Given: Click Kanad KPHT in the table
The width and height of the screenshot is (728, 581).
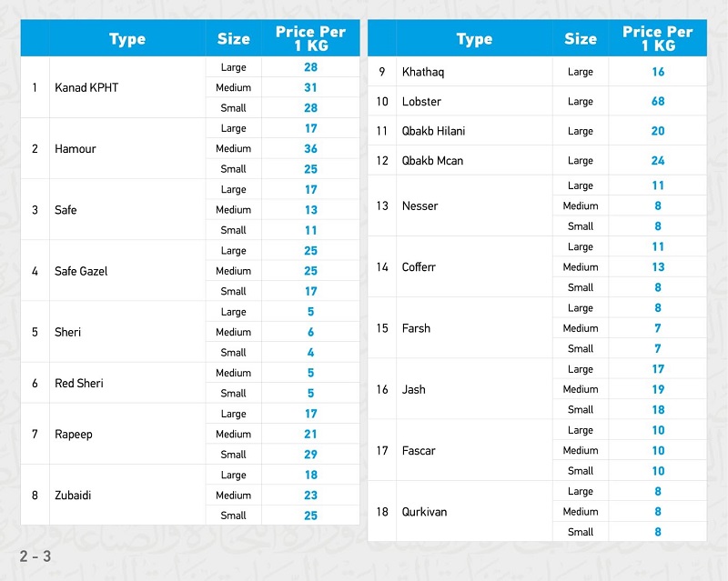Looking at the screenshot, I should click(86, 88).
